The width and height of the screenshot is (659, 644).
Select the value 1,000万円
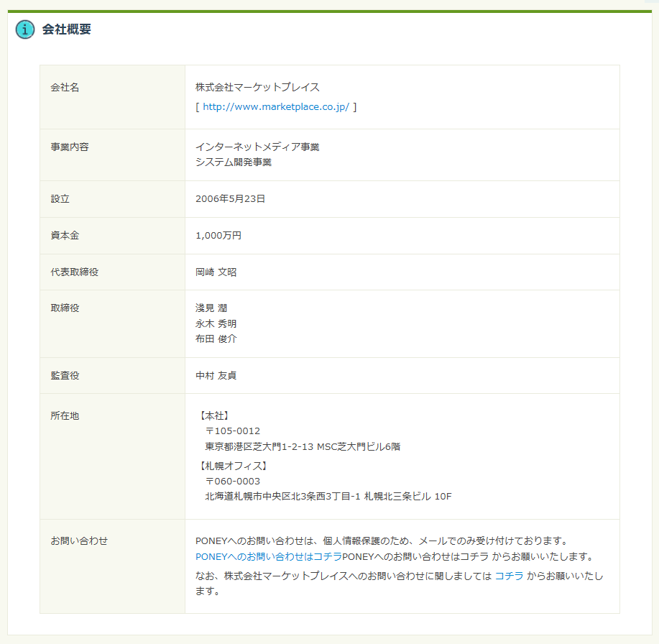point(218,236)
